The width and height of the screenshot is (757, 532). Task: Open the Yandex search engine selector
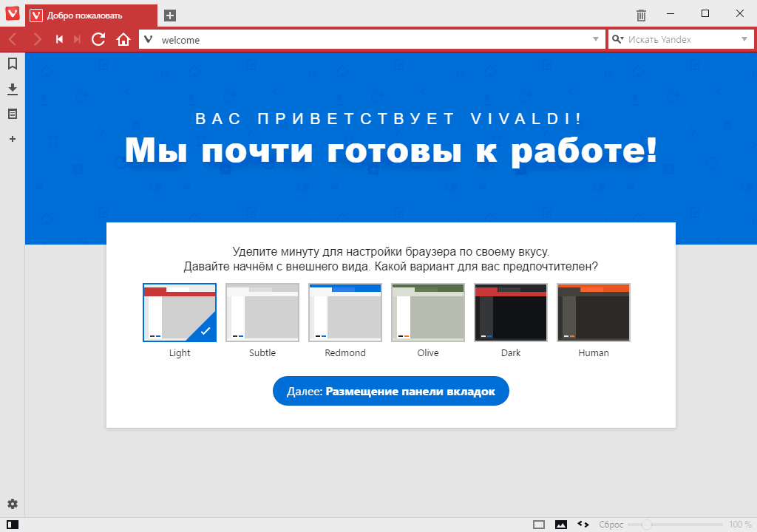(619, 39)
